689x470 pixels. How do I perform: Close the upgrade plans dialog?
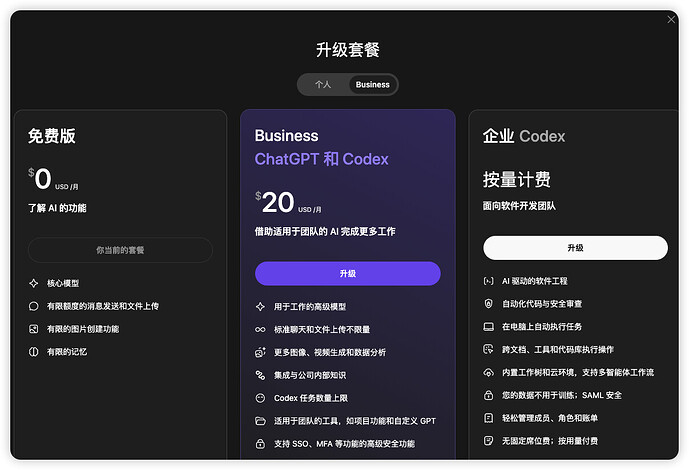(x=671, y=20)
